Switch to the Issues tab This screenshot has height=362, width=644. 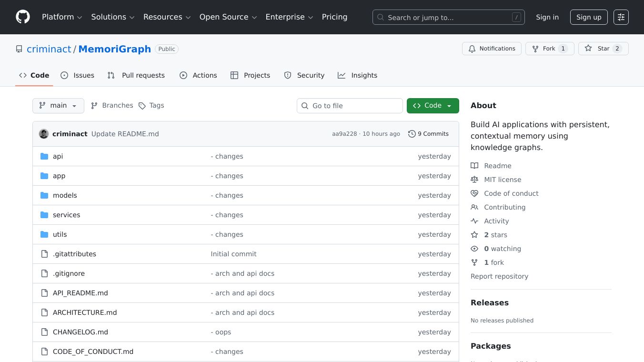tap(78, 75)
